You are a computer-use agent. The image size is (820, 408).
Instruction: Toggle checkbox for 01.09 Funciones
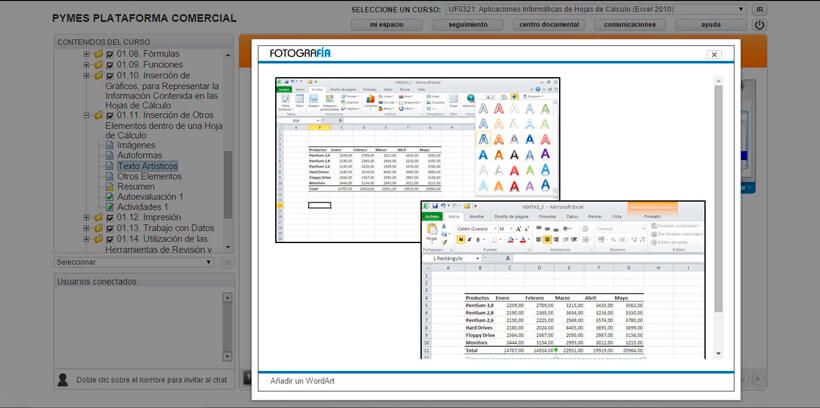110,65
